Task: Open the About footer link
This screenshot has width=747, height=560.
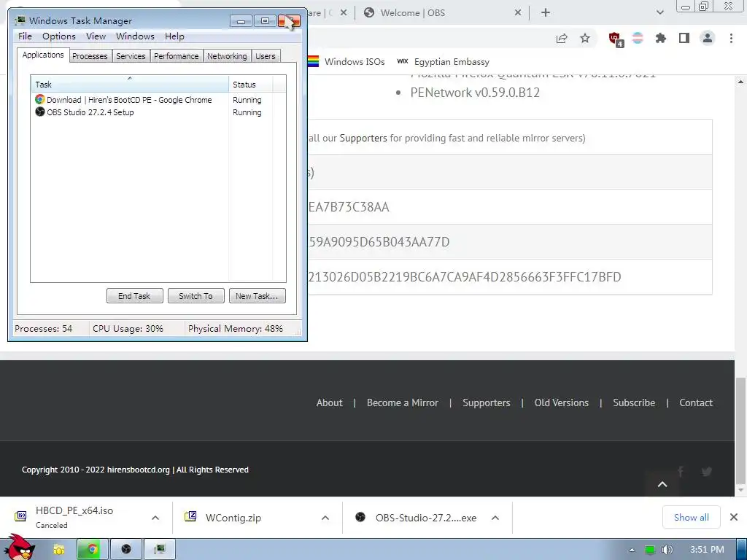Action: click(329, 402)
